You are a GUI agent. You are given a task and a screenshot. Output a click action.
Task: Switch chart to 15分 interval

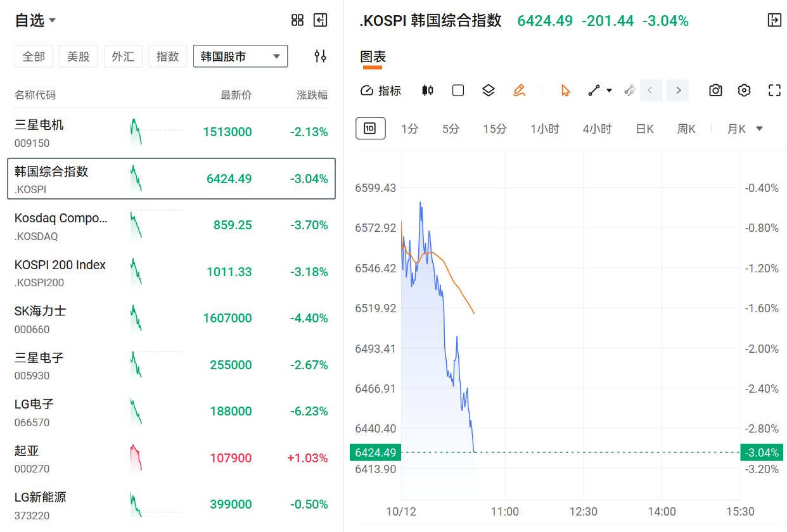(495, 129)
